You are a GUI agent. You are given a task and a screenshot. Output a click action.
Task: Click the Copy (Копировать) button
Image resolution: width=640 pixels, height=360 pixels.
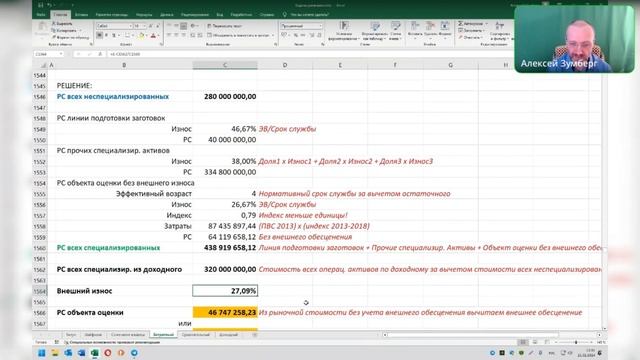(65, 31)
